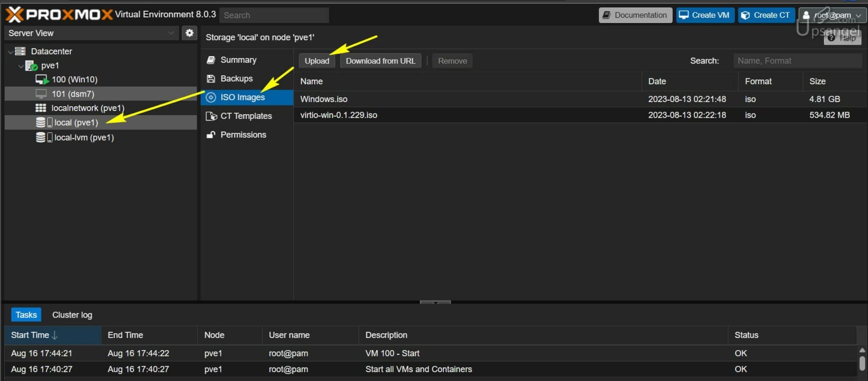The width and height of the screenshot is (868, 381).
Task: Click the Win10 VM 100 monitor icon
Action: pos(42,80)
